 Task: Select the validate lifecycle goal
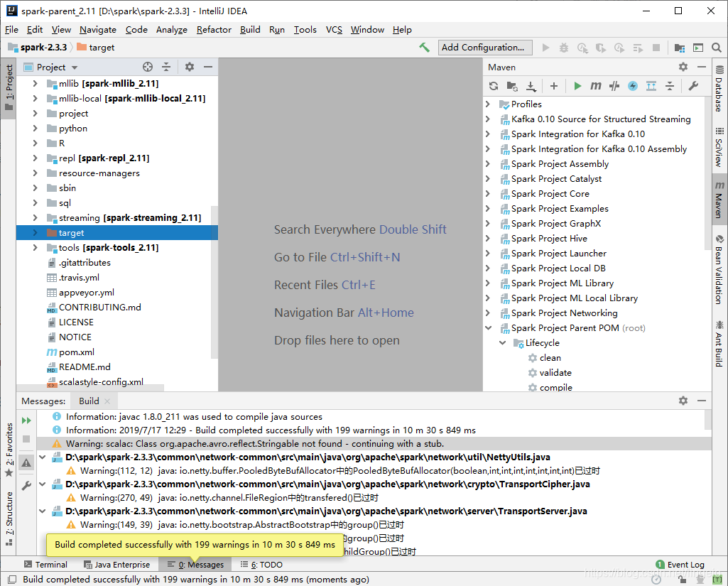pos(555,372)
